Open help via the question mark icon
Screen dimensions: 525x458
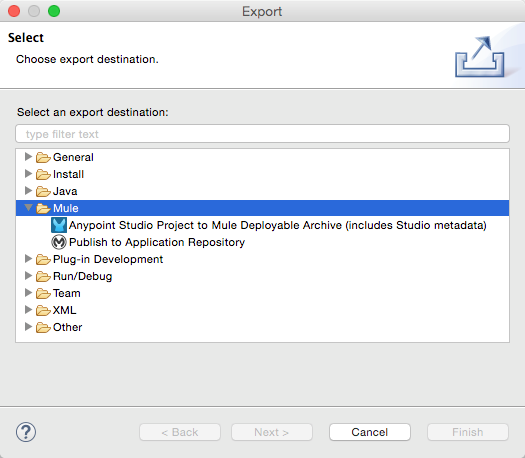pyautogui.click(x=26, y=432)
